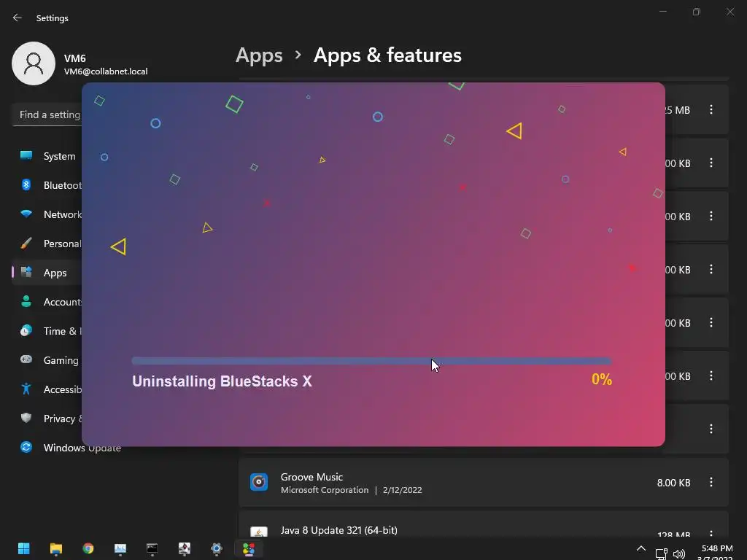Launch Google Chrome from the taskbar

88,548
